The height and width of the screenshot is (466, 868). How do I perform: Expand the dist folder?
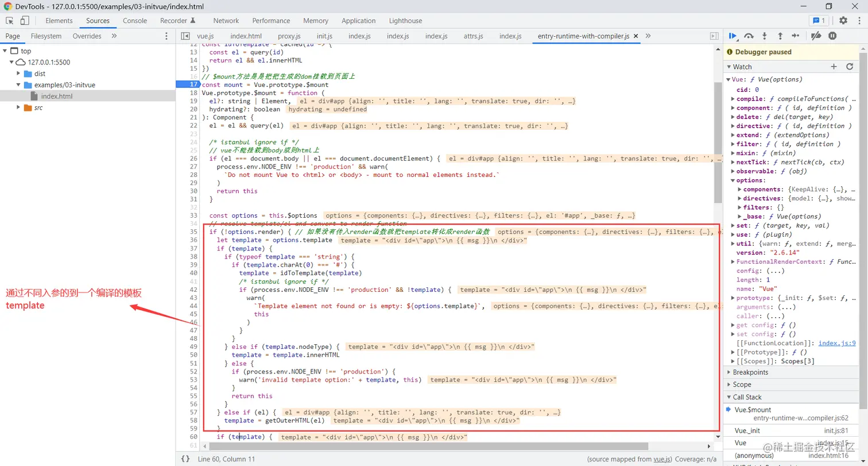[19, 74]
